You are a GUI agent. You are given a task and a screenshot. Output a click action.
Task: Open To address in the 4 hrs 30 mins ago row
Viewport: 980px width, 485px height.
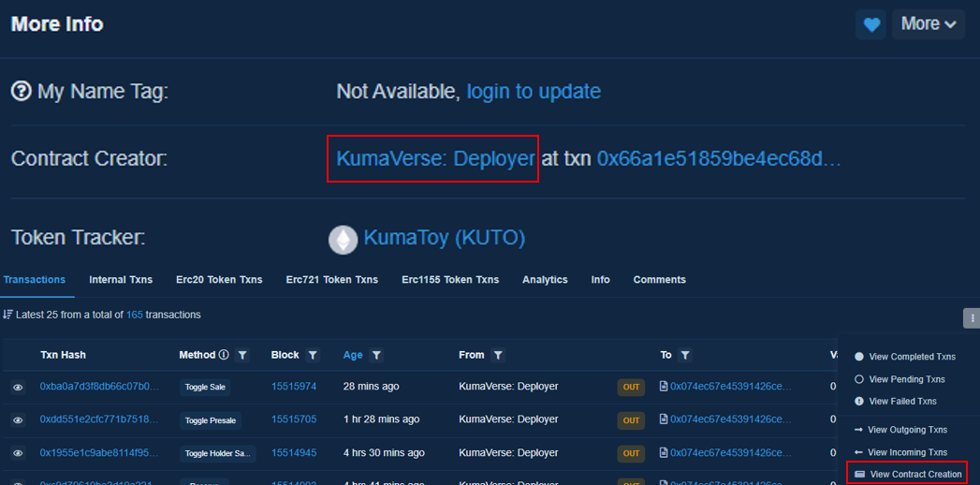[x=731, y=452]
